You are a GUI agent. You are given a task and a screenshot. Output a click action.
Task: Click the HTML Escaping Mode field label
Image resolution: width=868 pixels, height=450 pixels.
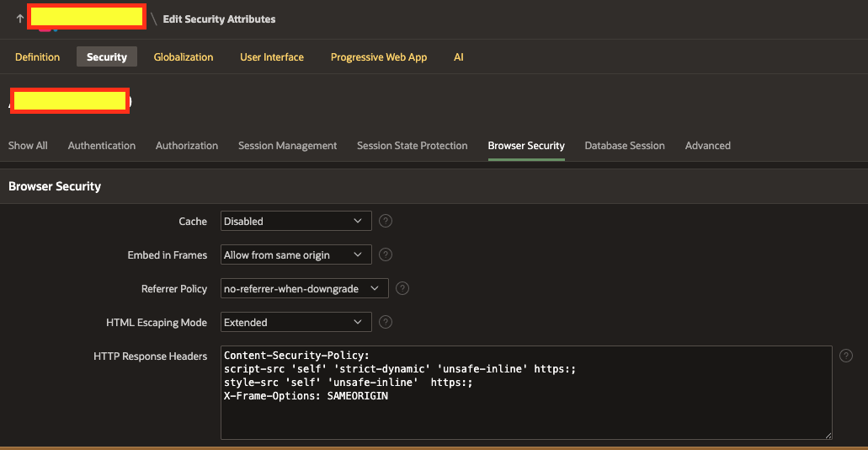tap(157, 322)
